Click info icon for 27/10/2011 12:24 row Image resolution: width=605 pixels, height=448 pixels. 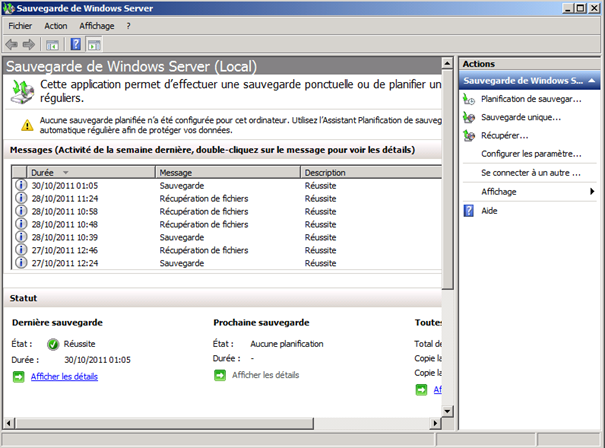tap(21, 263)
